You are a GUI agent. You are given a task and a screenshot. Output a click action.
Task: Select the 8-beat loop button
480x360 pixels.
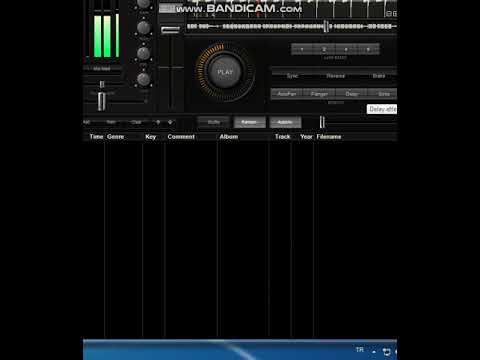[x=368, y=49]
